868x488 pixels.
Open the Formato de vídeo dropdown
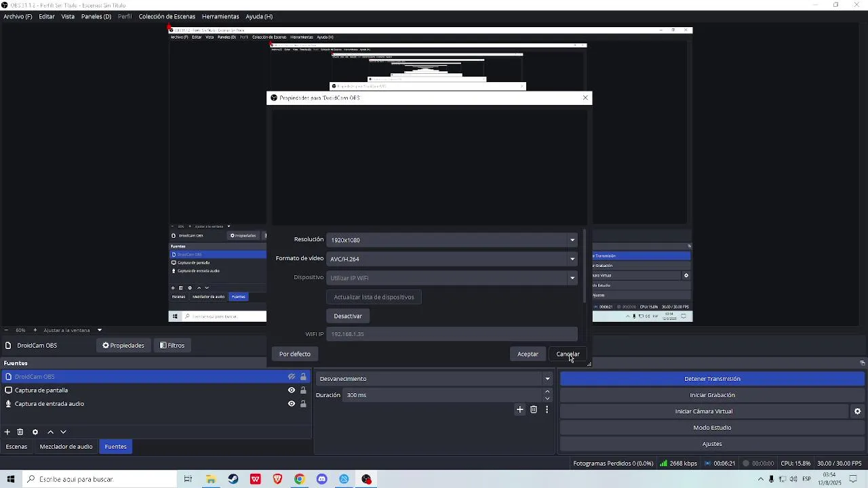(452, 259)
